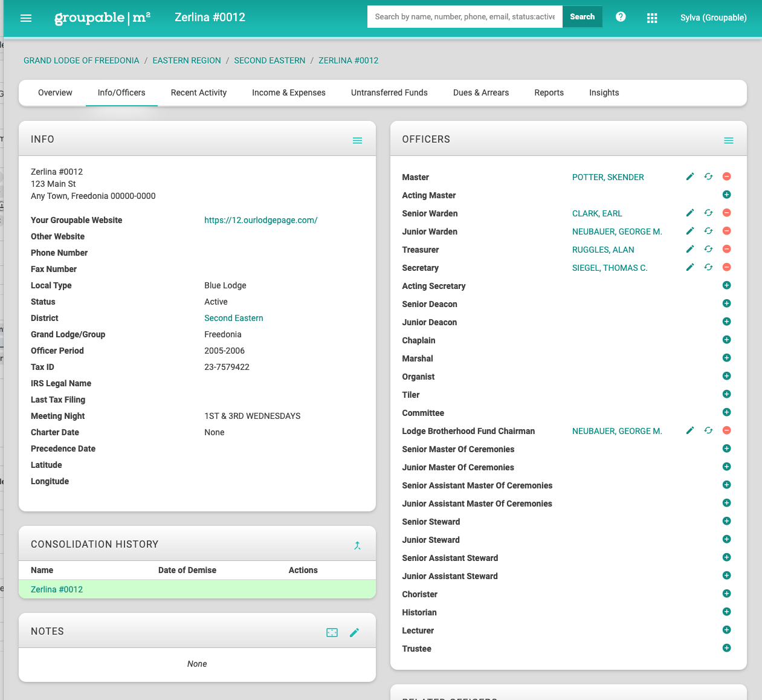The image size is (762, 700).
Task: Open the help question mark icon
Action: 621,17
